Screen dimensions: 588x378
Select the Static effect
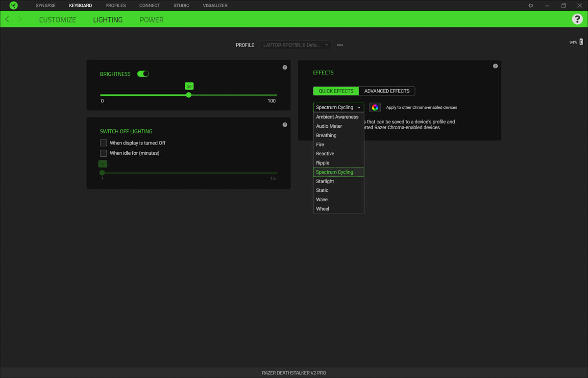click(339, 190)
